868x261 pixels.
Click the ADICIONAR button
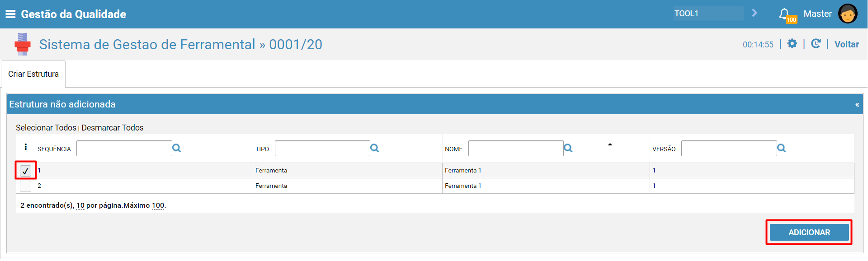click(809, 233)
